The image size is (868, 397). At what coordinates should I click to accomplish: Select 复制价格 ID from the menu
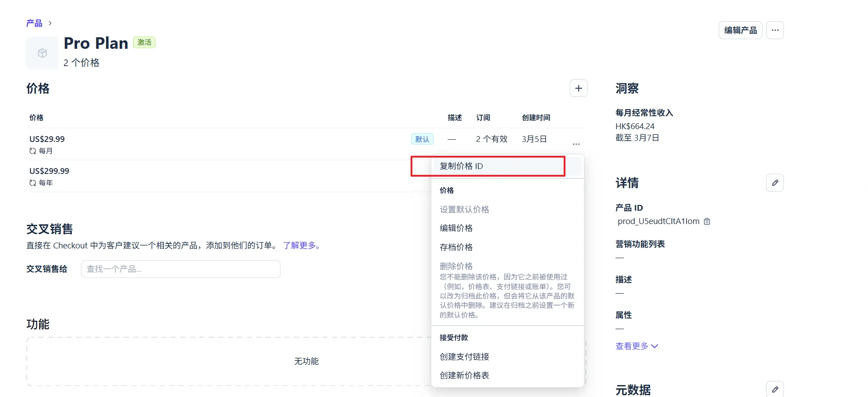(462, 166)
